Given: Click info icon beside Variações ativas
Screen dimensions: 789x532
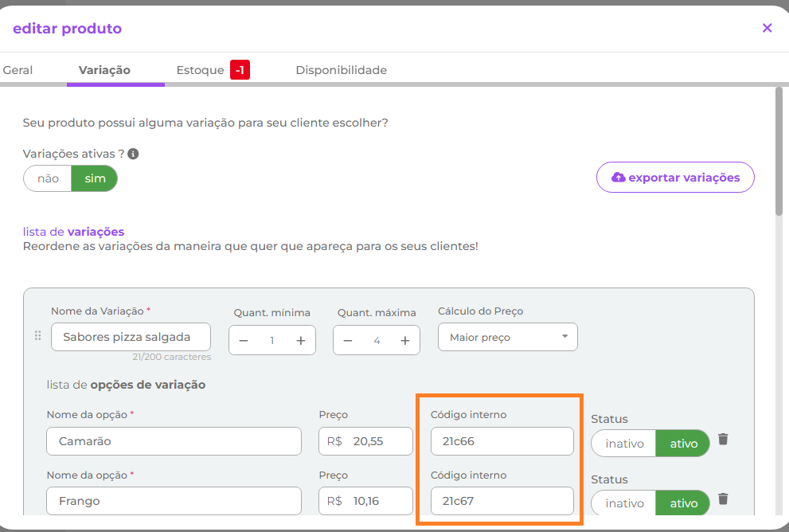Looking at the screenshot, I should [x=133, y=154].
